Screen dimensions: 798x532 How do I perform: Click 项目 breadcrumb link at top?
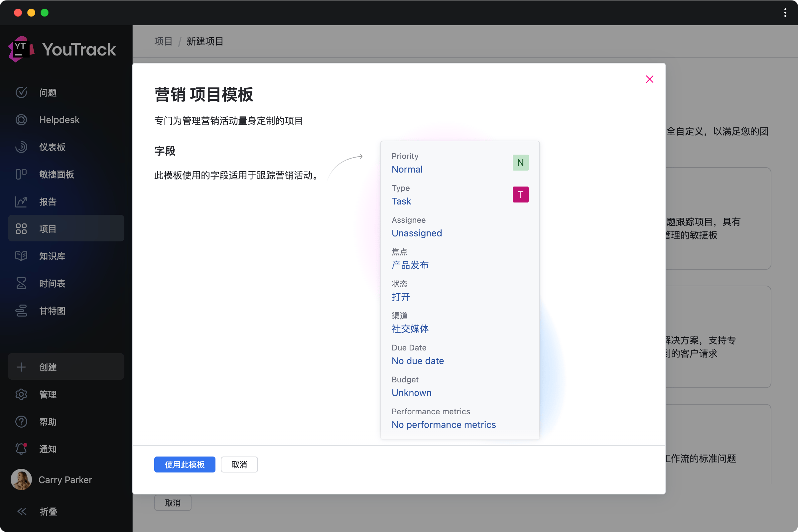[x=163, y=41]
